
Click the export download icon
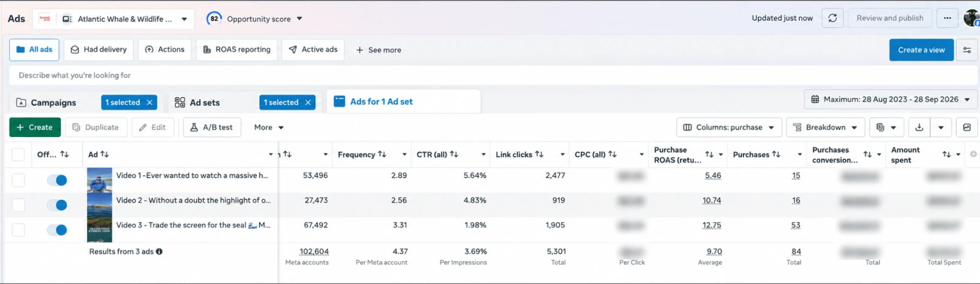pos(919,127)
